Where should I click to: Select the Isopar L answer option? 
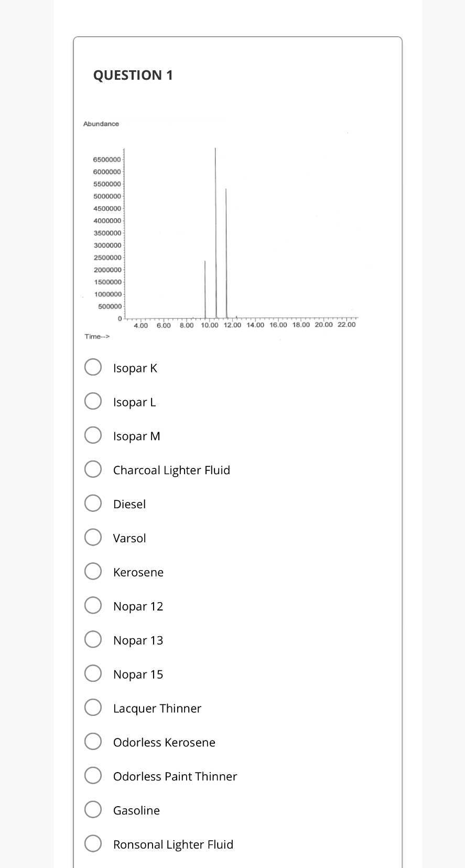point(93,401)
